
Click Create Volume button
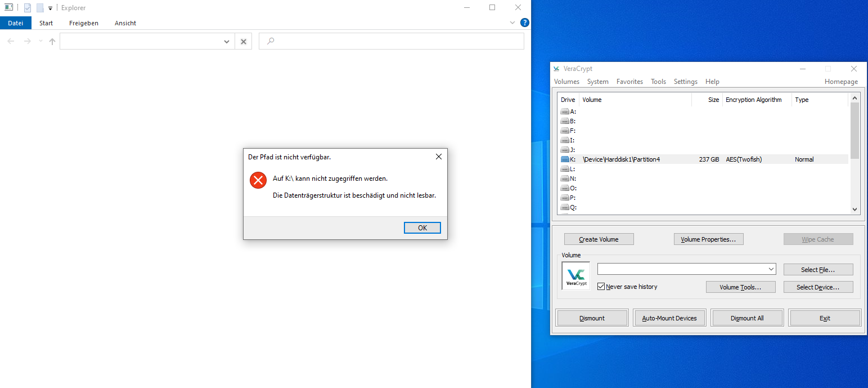tap(599, 239)
